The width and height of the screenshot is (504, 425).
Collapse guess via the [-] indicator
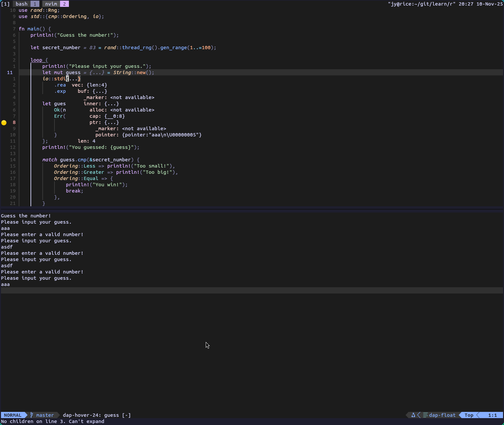[x=126, y=415]
